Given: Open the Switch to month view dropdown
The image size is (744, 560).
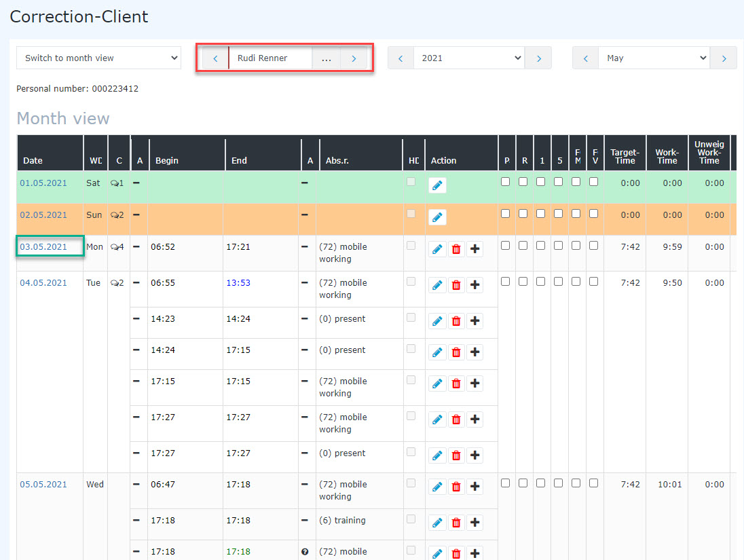Looking at the screenshot, I should pyautogui.click(x=98, y=58).
